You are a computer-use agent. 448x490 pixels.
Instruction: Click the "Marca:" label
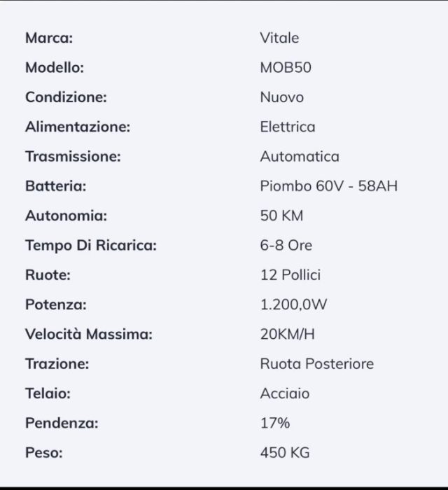tap(49, 38)
